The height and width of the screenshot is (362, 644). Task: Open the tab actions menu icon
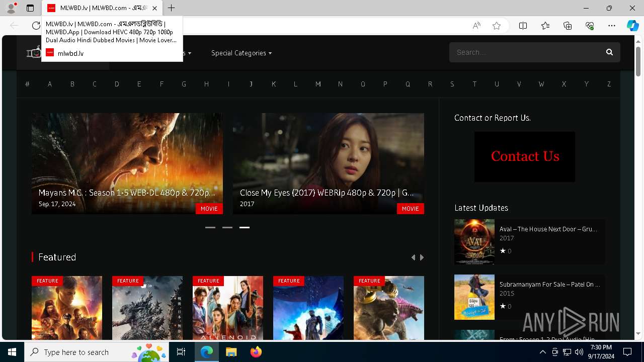tap(30, 8)
